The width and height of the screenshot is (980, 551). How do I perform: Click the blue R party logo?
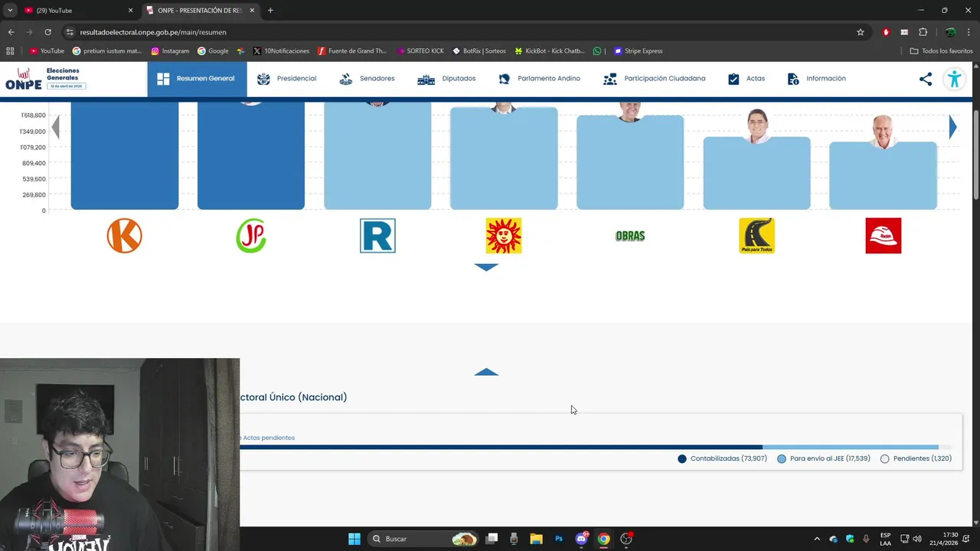[377, 236]
